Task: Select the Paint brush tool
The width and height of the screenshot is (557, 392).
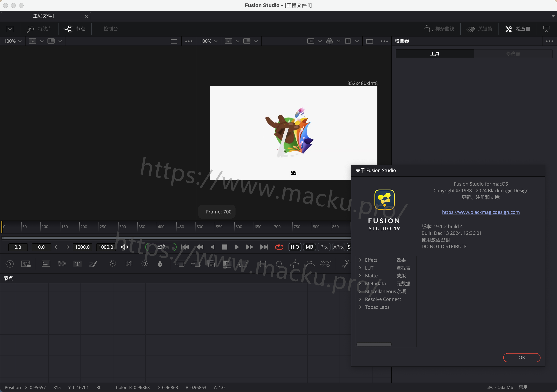Action: pos(93,264)
